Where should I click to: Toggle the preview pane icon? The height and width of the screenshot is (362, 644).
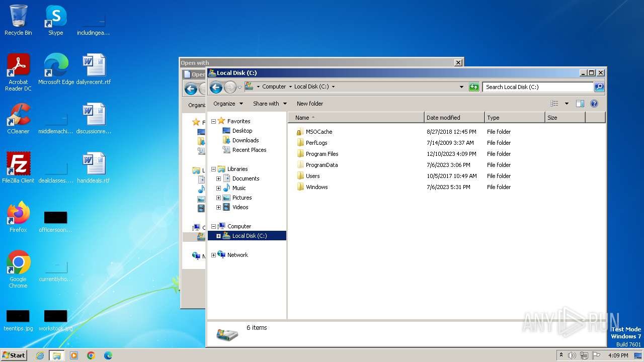[580, 104]
